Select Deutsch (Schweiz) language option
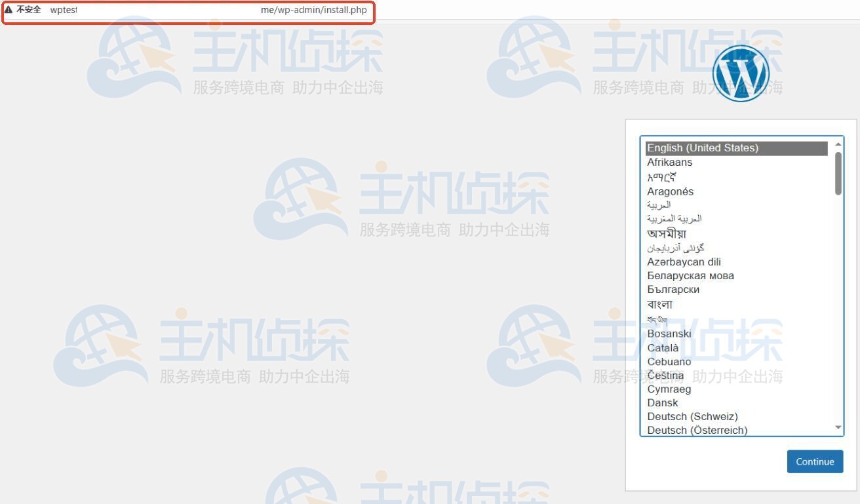This screenshot has width=860, height=504. click(x=692, y=416)
